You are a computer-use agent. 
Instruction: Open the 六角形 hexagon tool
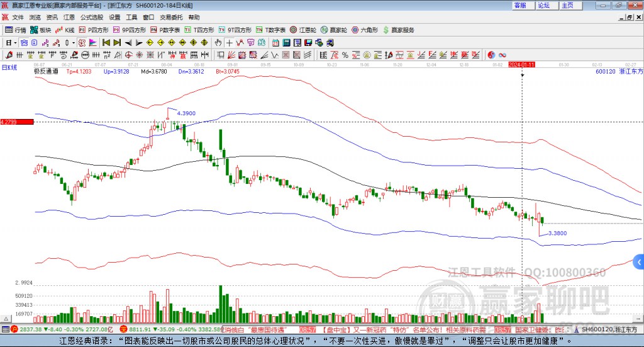point(365,30)
